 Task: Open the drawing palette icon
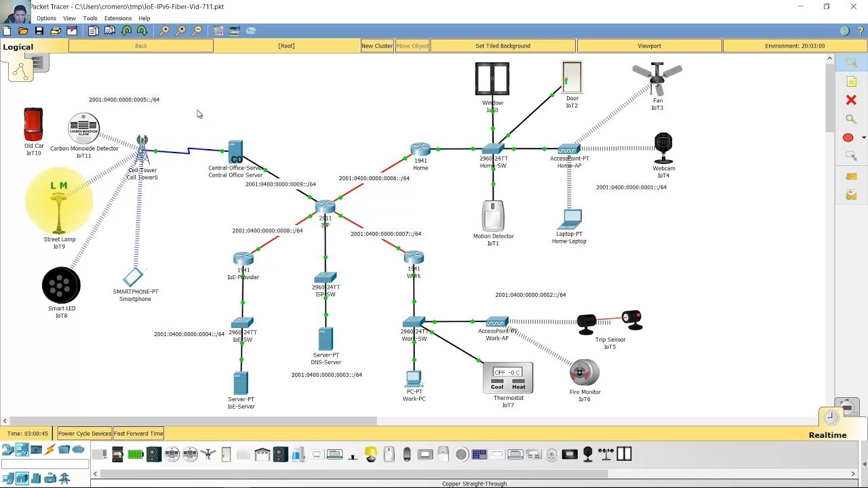(218, 30)
